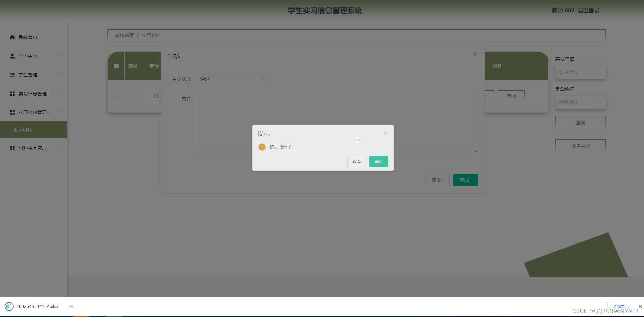
Task: Click the home icon beside 系统首页
Action: tap(12, 37)
